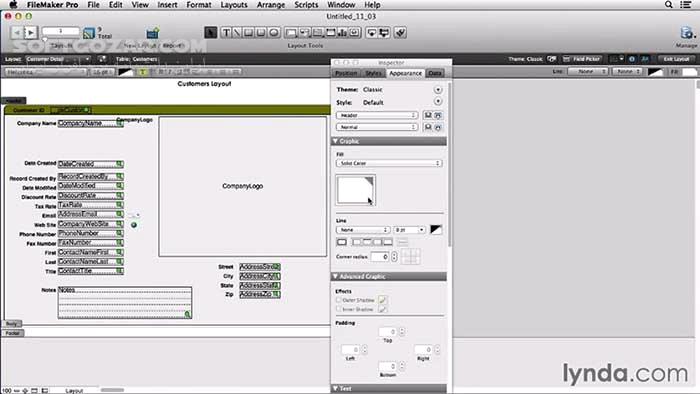The image size is (700, 394).
Task: Open the Notification Center list icon
Action: pos(686,4)
